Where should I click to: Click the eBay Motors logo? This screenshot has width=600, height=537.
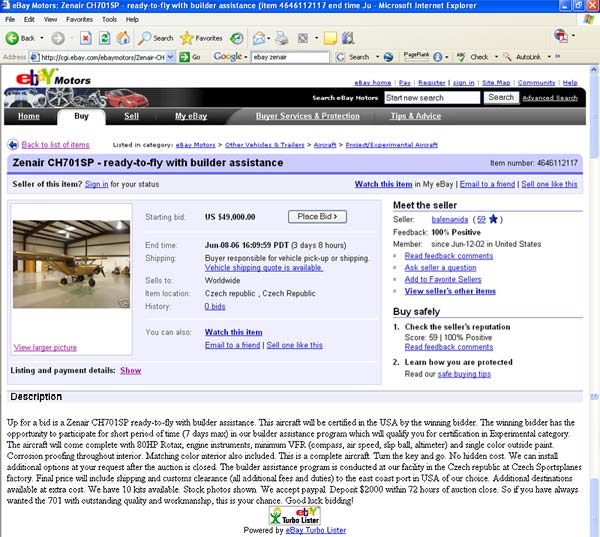tap(53, 77)
